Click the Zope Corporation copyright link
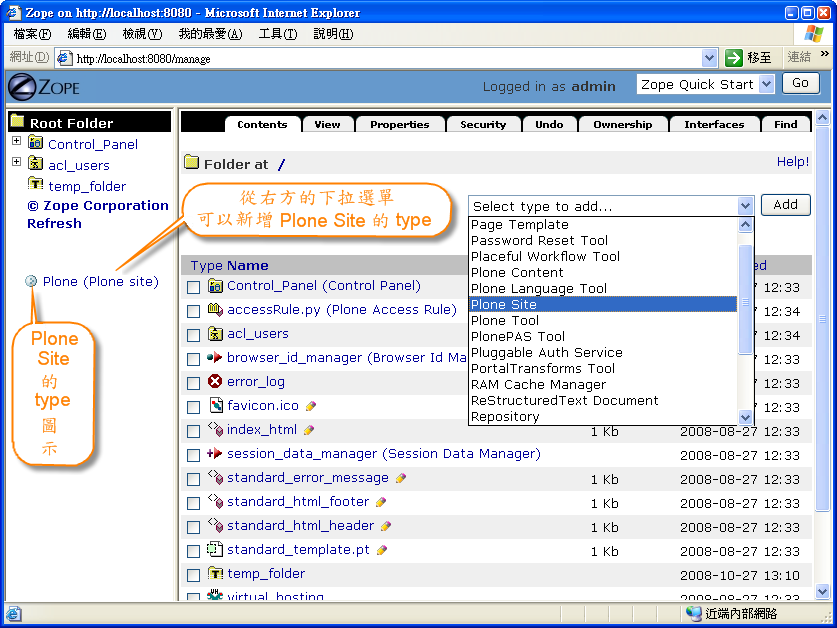This screenshot has width=837, height=628. pyautogui.click(x=98, y=206)
